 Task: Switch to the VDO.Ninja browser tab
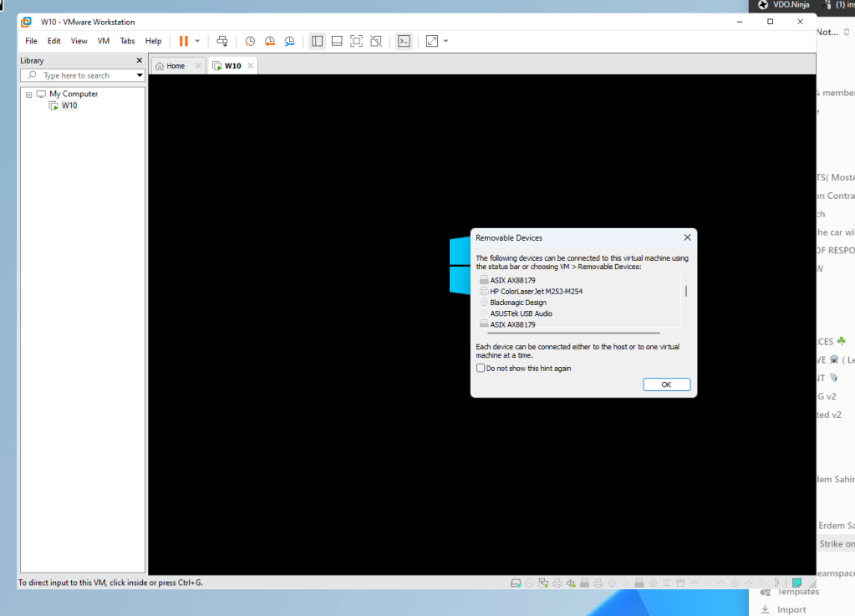(784, 5)
